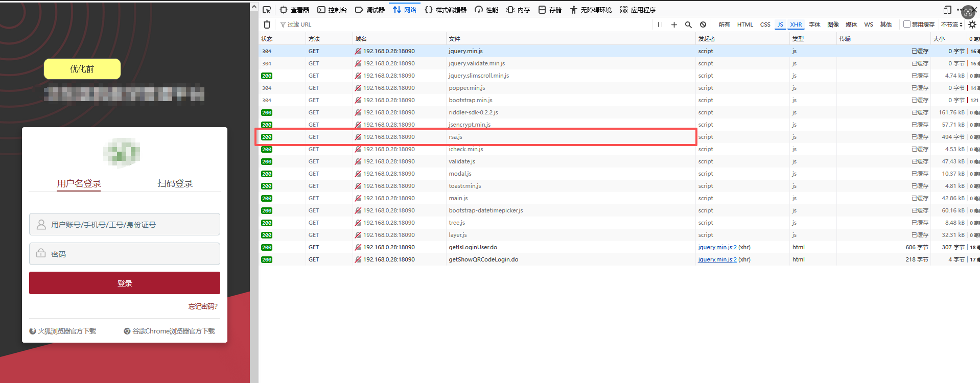Toggle the XHR request filter
This screenshot has width=980, height=383.
pyautogui.click(x=796, y=25)
